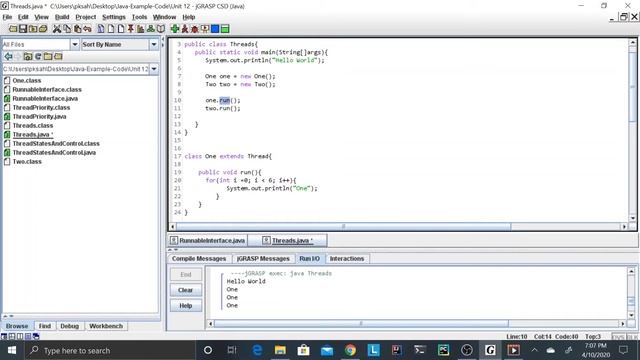Click the Microsoft Edge taskbar icon
Image resolution: width=640 pixels, height=360 pixels.
(x=257, y=350)
